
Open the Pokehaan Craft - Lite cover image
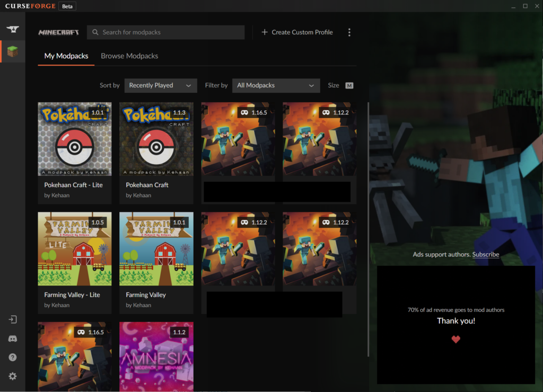click(x=75, y=139)
